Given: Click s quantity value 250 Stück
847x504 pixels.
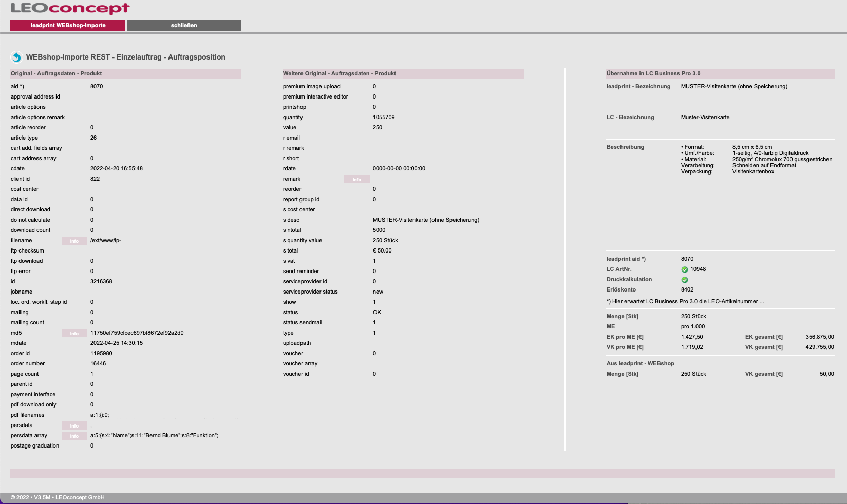Looking at the screenshot, I should pos(385,240).
